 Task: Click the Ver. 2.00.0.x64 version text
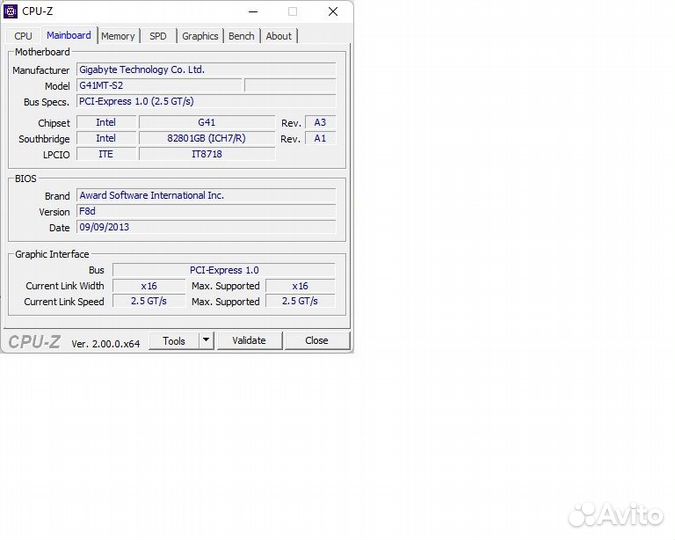[x=105, y=344]
